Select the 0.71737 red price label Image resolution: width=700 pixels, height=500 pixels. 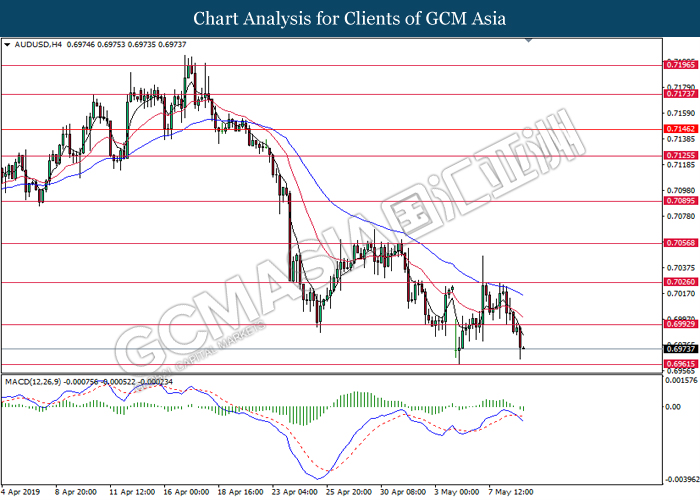pyautogui.click(x=680, y=95)
